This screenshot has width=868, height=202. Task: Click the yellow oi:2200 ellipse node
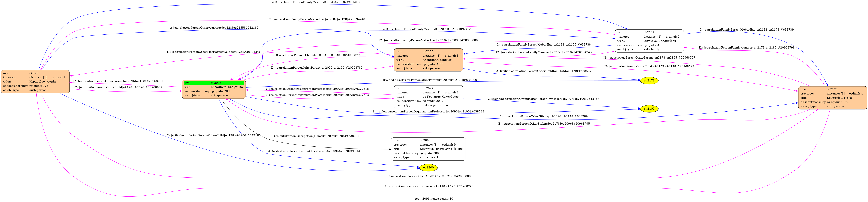(x=428, y=168)
